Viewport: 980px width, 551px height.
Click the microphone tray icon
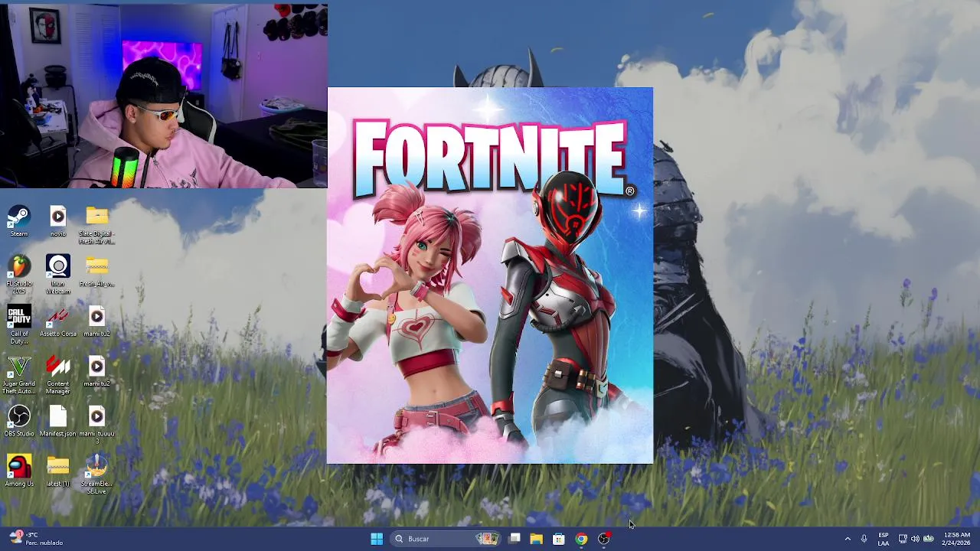click(864, 539)
